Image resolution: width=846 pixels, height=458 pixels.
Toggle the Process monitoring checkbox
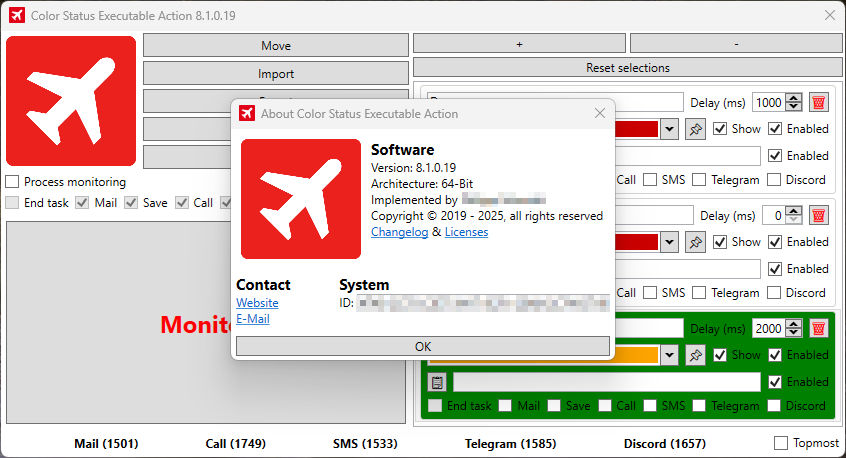point(12,182)
